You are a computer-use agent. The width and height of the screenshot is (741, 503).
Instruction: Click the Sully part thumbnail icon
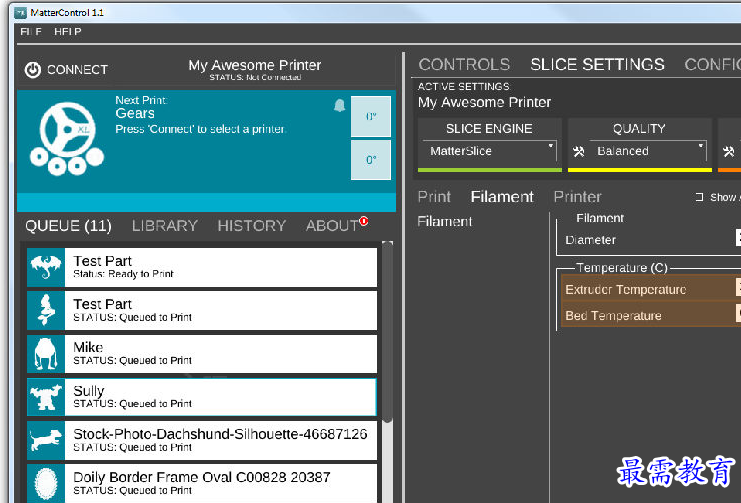46,397
